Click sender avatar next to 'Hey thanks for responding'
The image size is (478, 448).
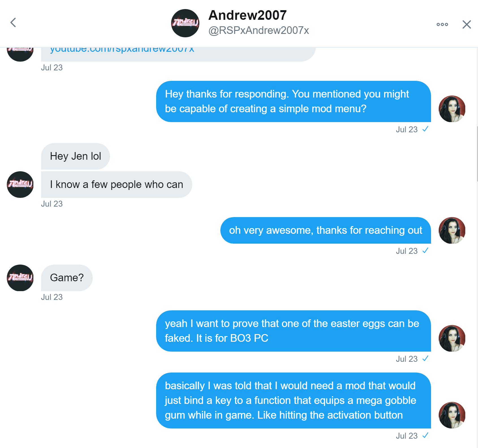click(x=452, y=109)
